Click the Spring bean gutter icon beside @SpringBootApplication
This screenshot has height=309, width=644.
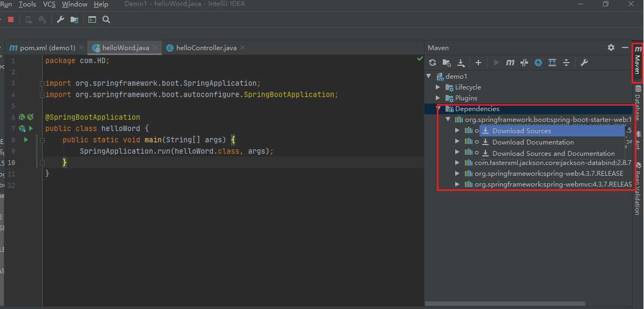(22, 117)
